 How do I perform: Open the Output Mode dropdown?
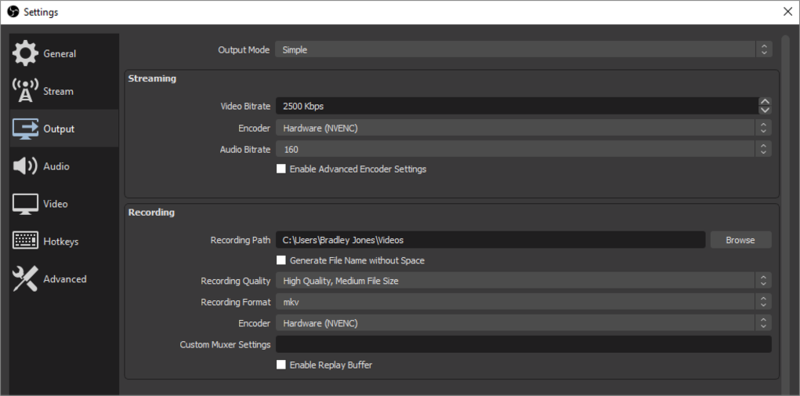(523, 50)
